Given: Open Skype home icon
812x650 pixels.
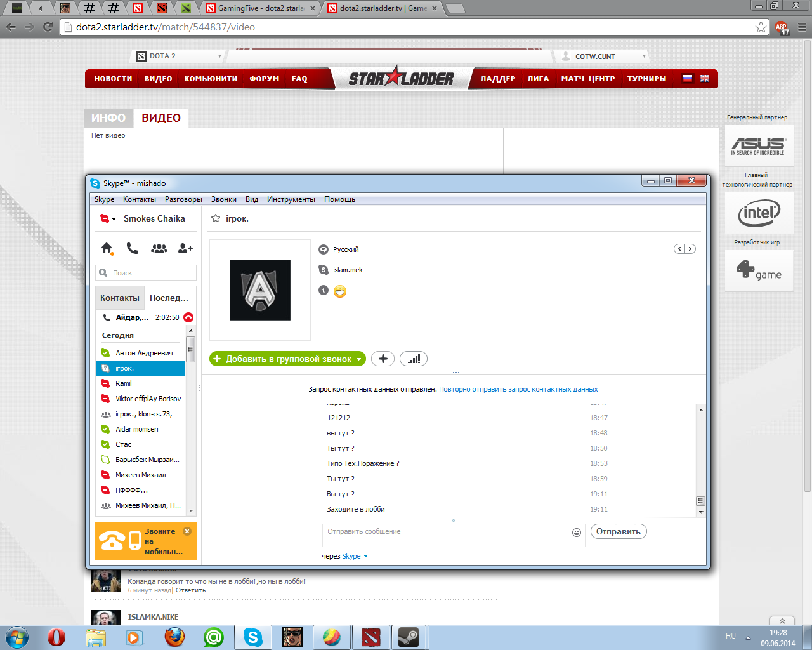Looking at the screenshot, I should [107, 248].
